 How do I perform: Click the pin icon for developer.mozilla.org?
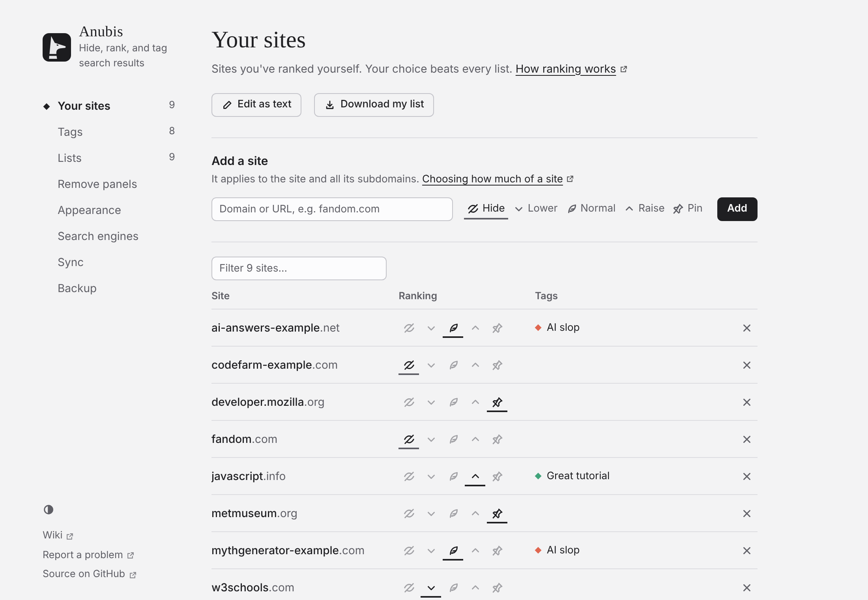point(497,402)
